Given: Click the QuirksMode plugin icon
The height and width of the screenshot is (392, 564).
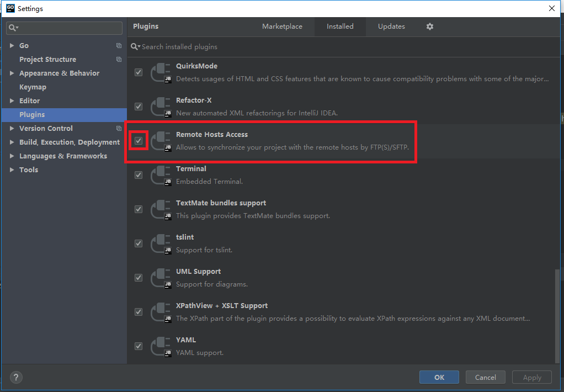Looking at the screenshot, I should 161,72.
